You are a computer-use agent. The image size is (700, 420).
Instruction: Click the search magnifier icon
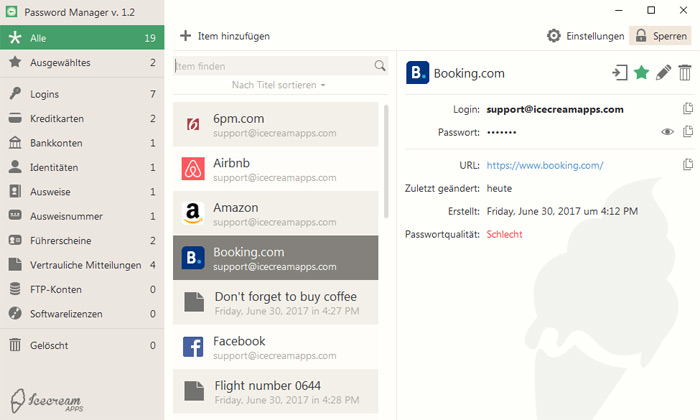point(380,66)
